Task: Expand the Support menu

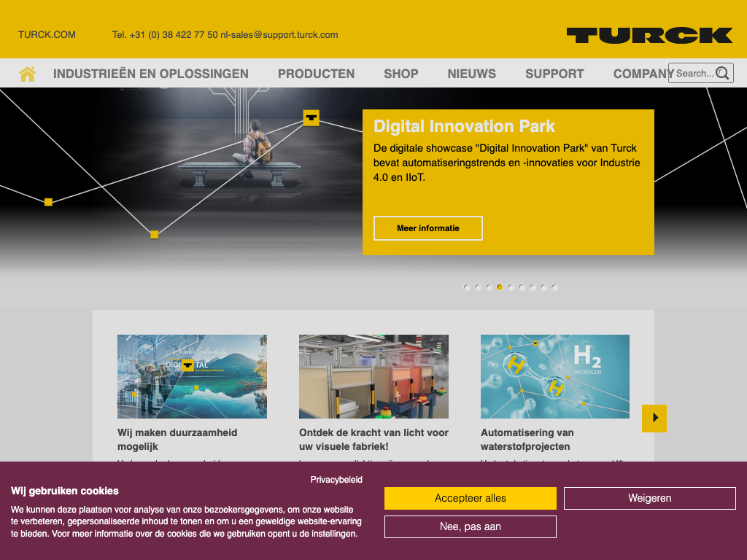Action: coord(554,74)
